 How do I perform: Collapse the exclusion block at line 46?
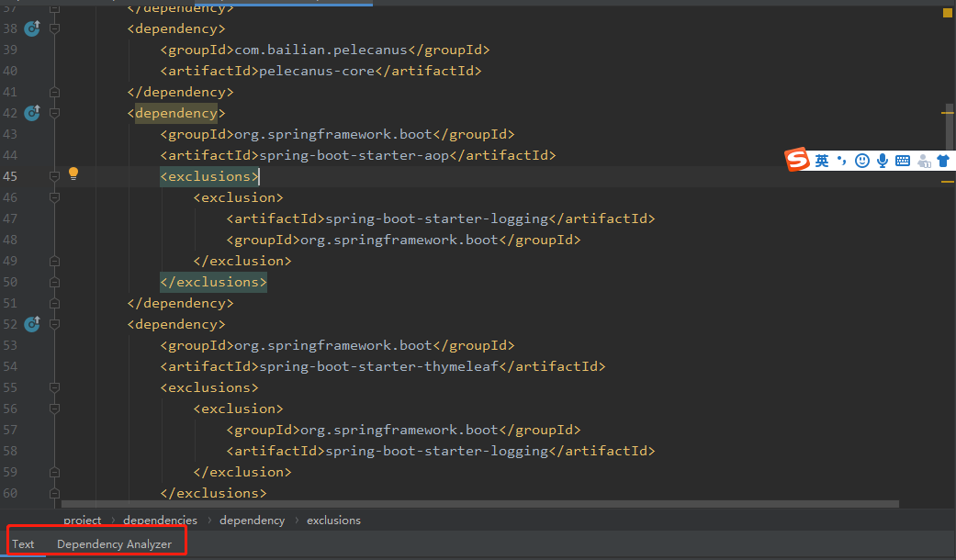pyautogui.click(x=54, y=197)
